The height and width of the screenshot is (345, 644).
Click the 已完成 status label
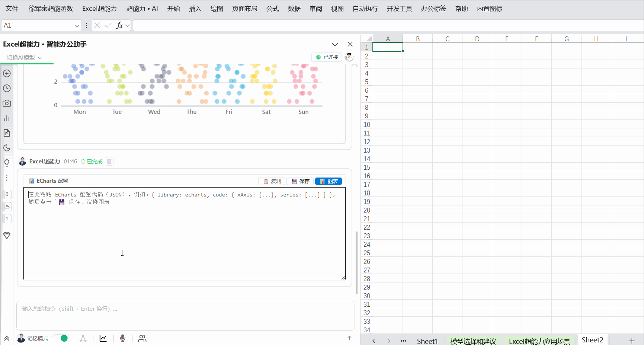coord(94,162)
